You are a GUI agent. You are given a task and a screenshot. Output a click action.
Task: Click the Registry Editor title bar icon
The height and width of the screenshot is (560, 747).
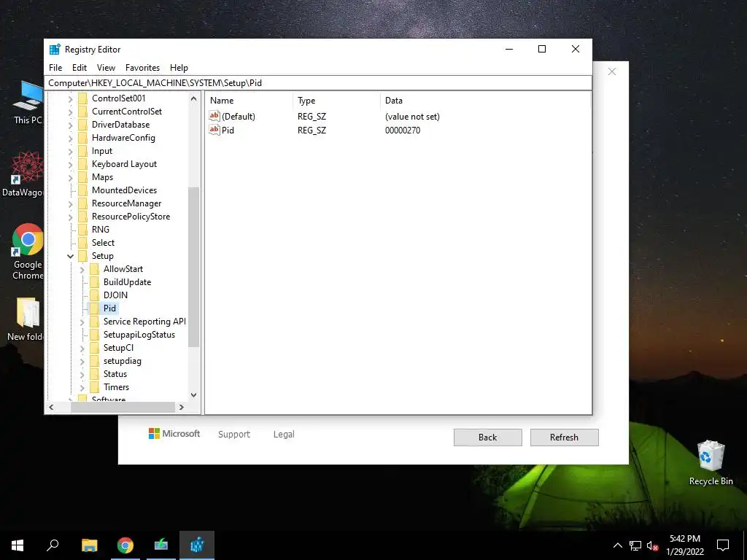tap(55, 49)
